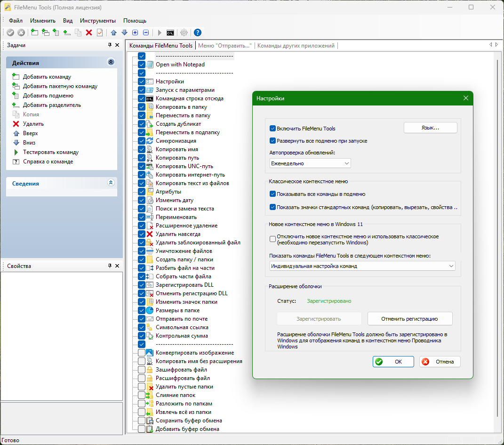Viewport: 504px width, 445px height.
Task: Click the 'Язык...' button
Action: [x=430, y=128]
